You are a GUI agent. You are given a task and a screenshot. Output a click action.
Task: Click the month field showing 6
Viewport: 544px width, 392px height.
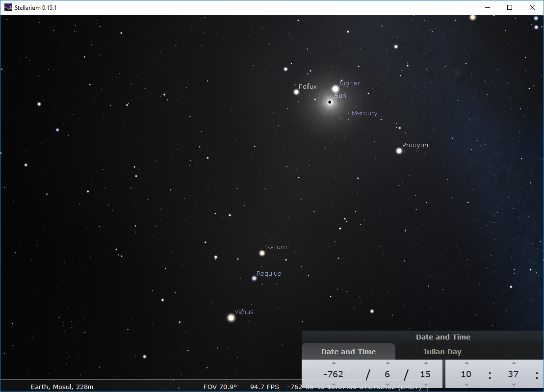(x=387, y=374)
